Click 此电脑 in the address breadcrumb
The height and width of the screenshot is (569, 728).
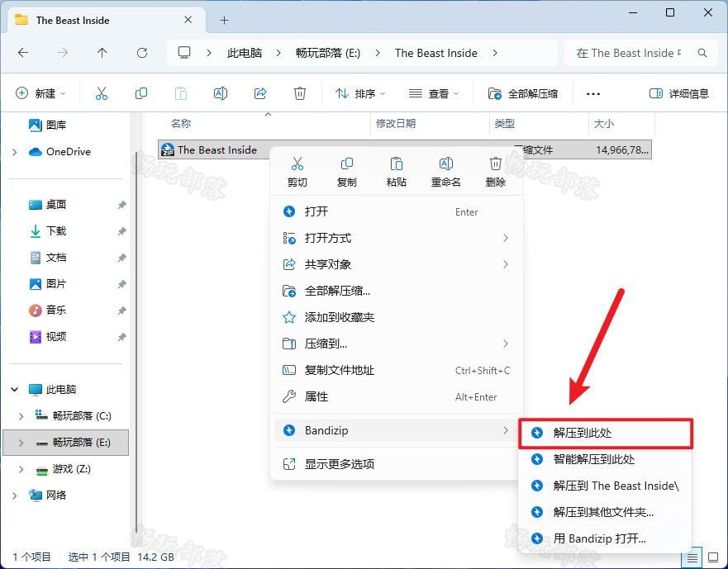(x=245, y=53)
